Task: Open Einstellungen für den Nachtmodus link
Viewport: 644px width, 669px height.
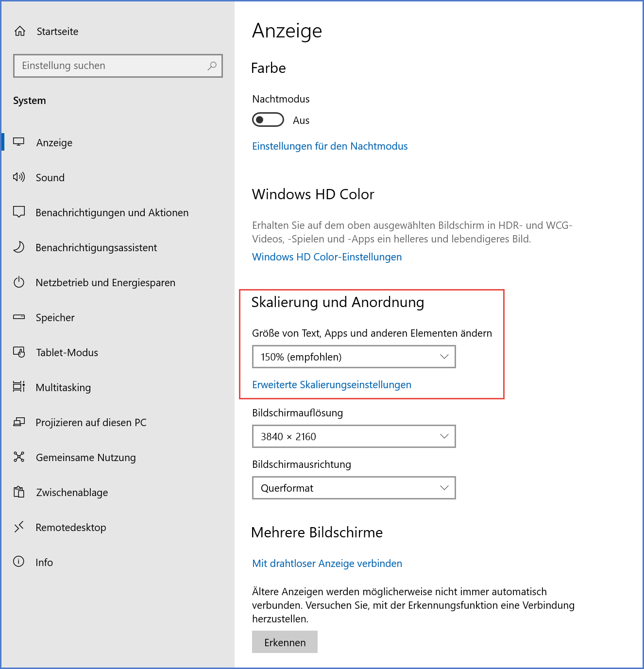Action: click(x=330, y=146)
